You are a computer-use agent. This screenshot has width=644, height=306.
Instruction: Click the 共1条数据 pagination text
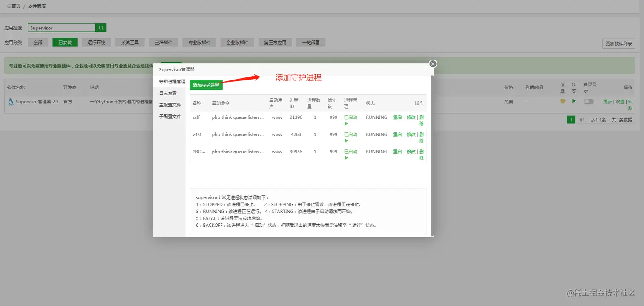coord(622,120)
